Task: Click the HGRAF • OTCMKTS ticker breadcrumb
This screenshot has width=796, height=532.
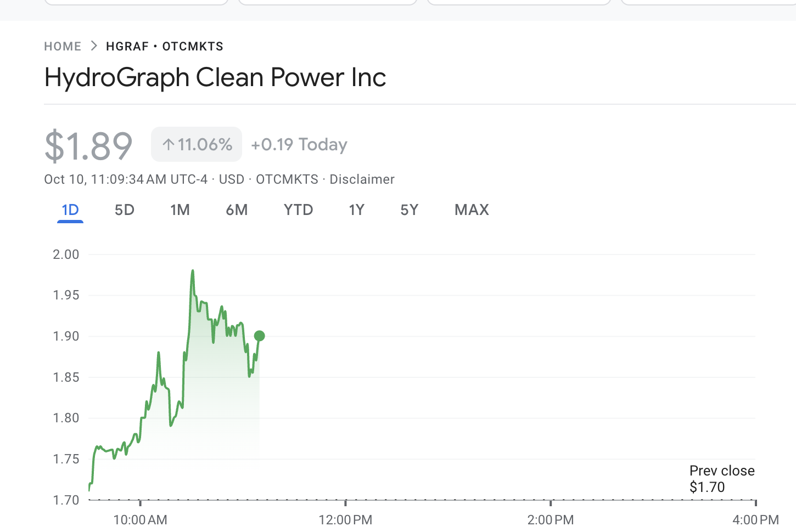Action: (165, 47)
